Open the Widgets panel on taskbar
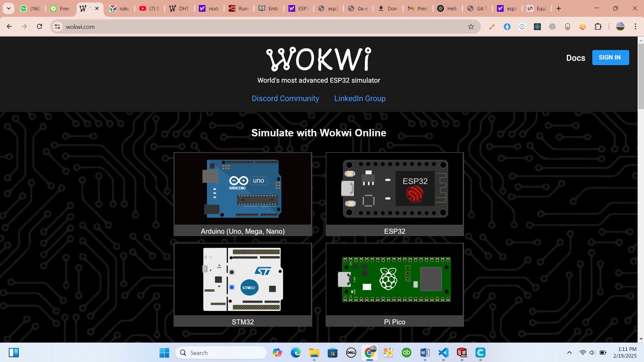The height and width of the screenshot is (362, 644). coord(14,353)
